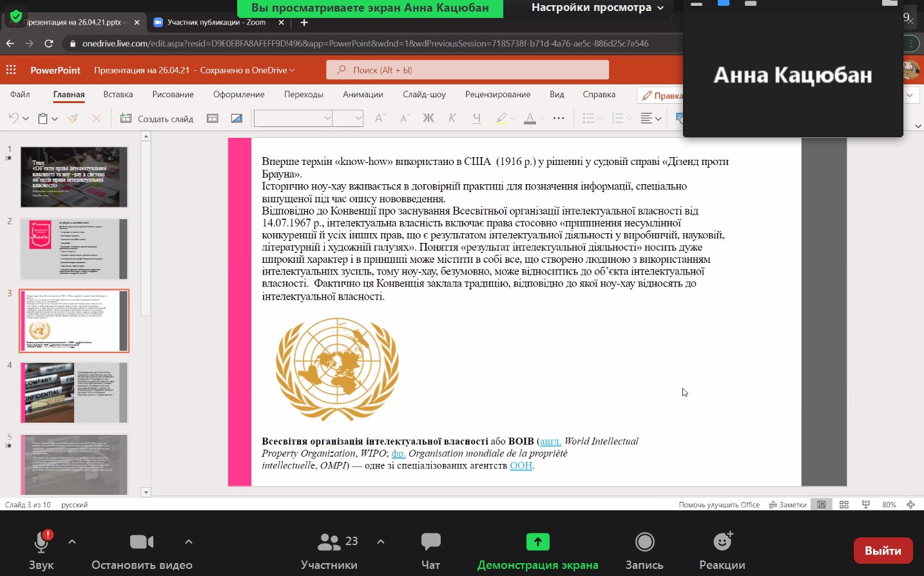Follow the англ. hyperlink on slide
The height and width of the screenshot is (576, 924).
point(550,441)
